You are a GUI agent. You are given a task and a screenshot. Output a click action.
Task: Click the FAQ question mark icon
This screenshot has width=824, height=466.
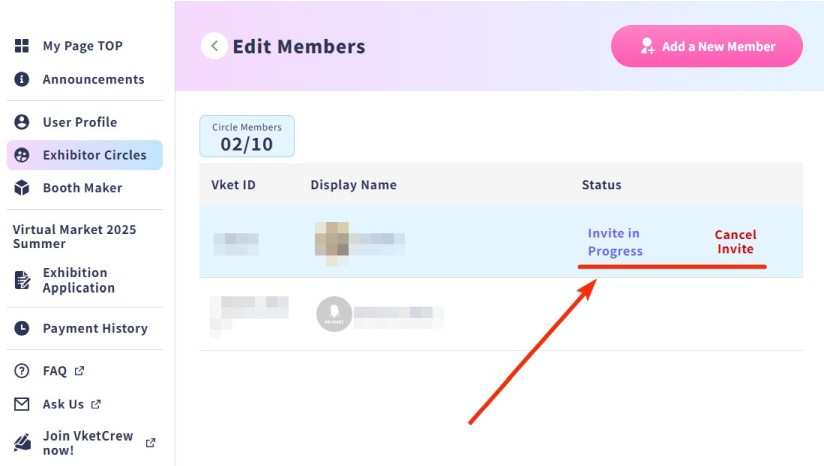coord(22,371)
